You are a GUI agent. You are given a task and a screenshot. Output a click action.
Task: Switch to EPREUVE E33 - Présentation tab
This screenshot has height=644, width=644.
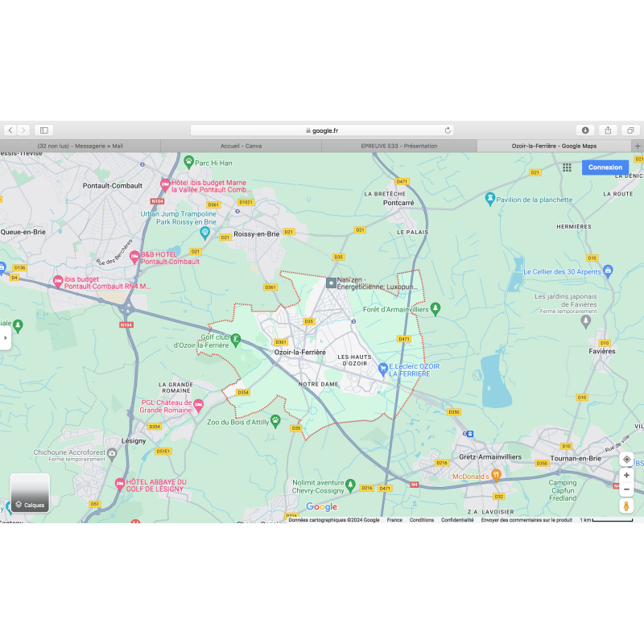399,146
